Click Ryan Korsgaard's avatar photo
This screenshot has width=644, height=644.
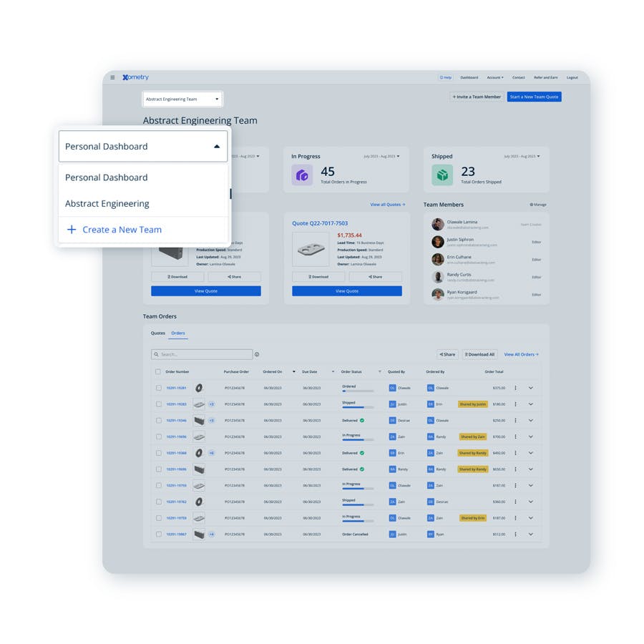[x=438, y=295]
